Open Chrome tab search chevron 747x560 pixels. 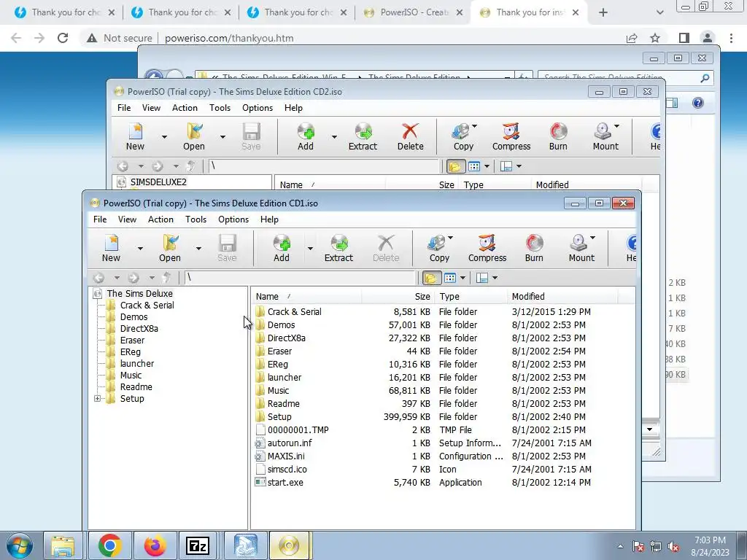click(659, 12)
